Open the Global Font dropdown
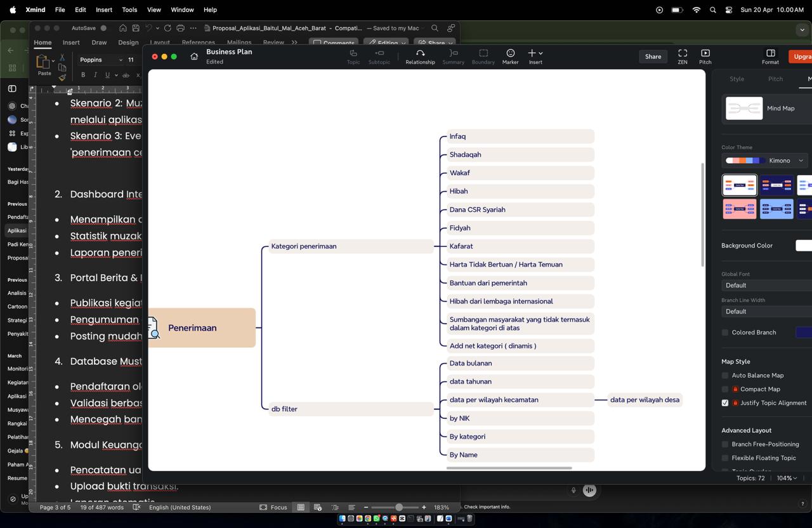 [x=766, y=286]
